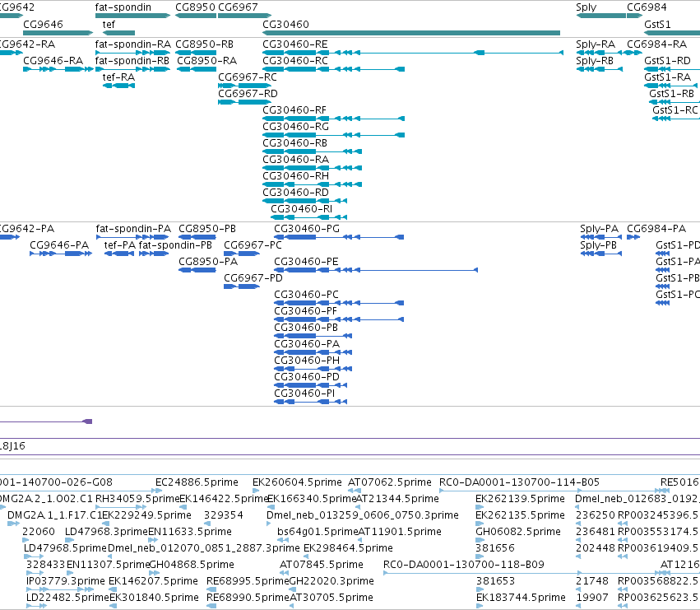This screenshot has height=610, width=700.
Task: Click transcript label CG6984-RA
Action: (x=656, y=44)
